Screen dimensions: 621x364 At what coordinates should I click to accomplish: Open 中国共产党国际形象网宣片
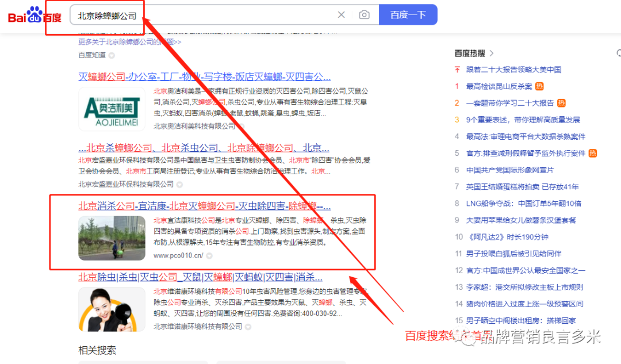(509, 170)
